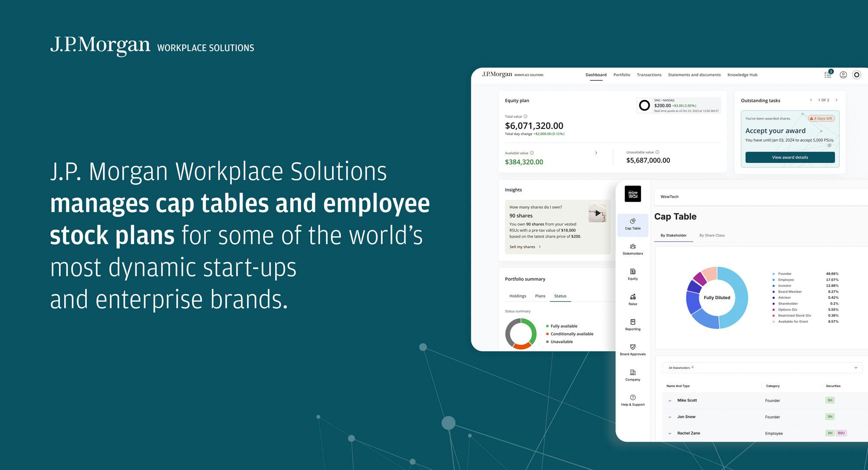Click the Unavailable value info icon
Viewport: 868px width, 470px height.
657,152
